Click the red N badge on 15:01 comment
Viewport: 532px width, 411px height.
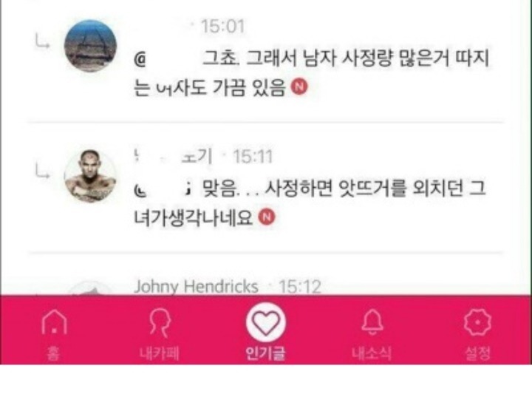(299, 87)
